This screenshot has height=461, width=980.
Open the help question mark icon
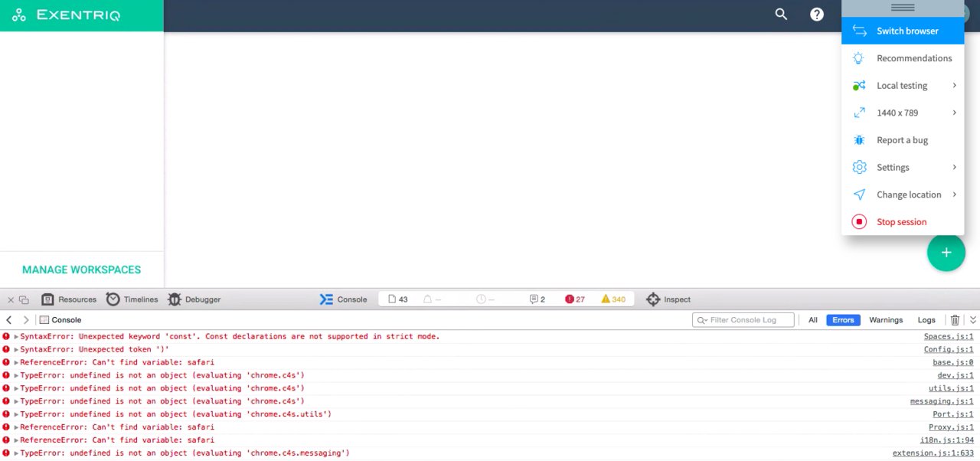(x=817, y=15)
